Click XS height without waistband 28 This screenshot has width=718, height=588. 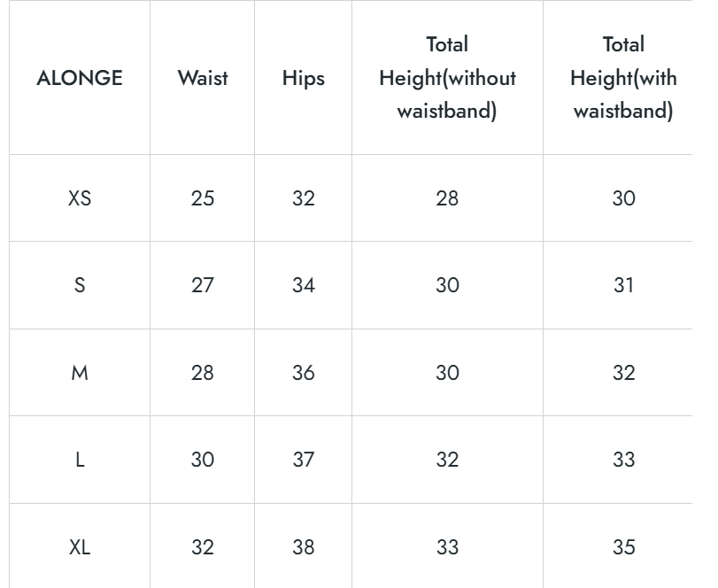click(x=447, y=198)
